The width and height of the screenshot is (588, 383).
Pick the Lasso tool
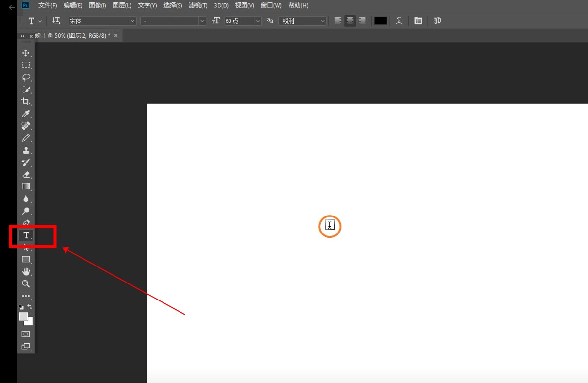click(x=26, y=77)
